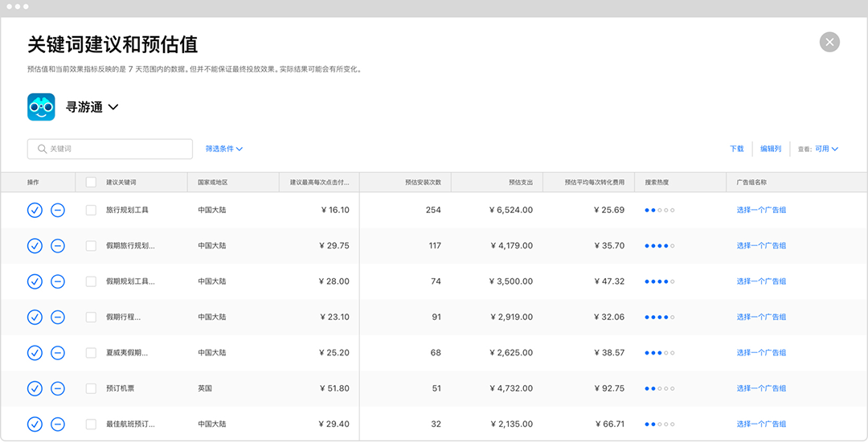This screenshot has width=868, height=447.
Task: Accept the 预订机票 keyword checkmark icon
Action: point(35,388)
